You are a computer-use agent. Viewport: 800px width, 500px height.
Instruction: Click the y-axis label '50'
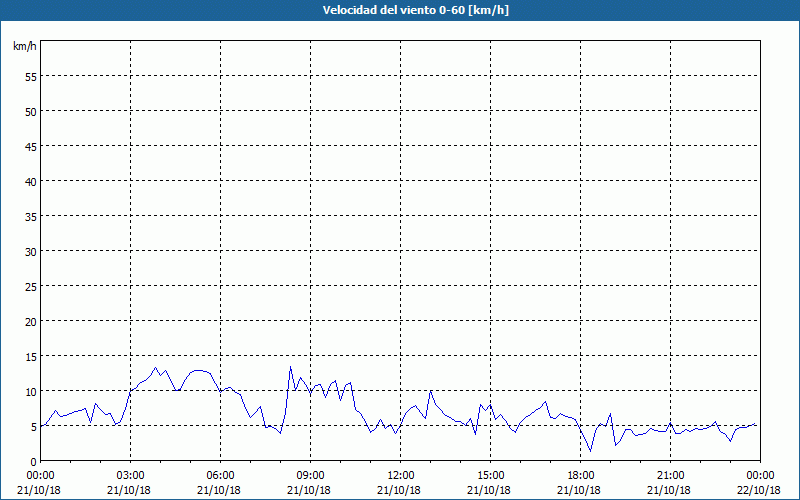[31, 112]
